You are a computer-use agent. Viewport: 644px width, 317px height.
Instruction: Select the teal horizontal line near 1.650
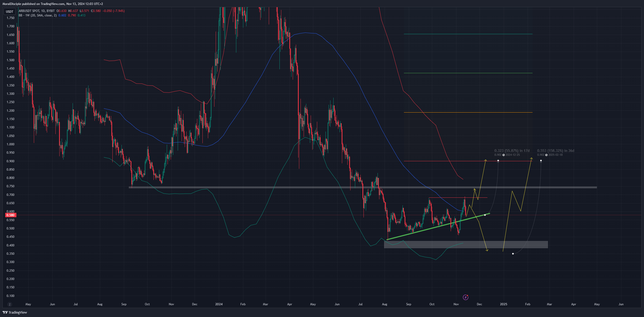pyautogui.click(x=468, y=34)
